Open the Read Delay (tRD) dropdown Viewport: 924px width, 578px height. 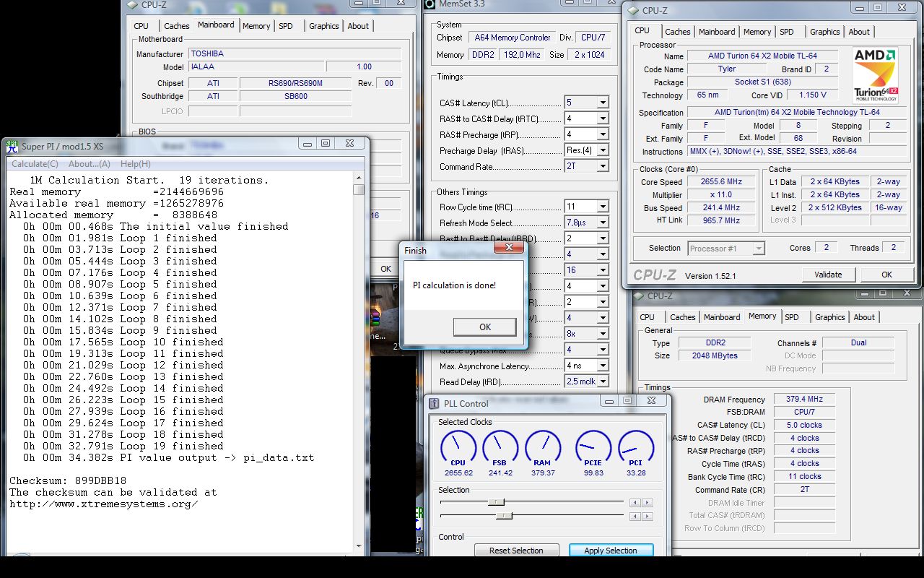(x=602, y=382)
